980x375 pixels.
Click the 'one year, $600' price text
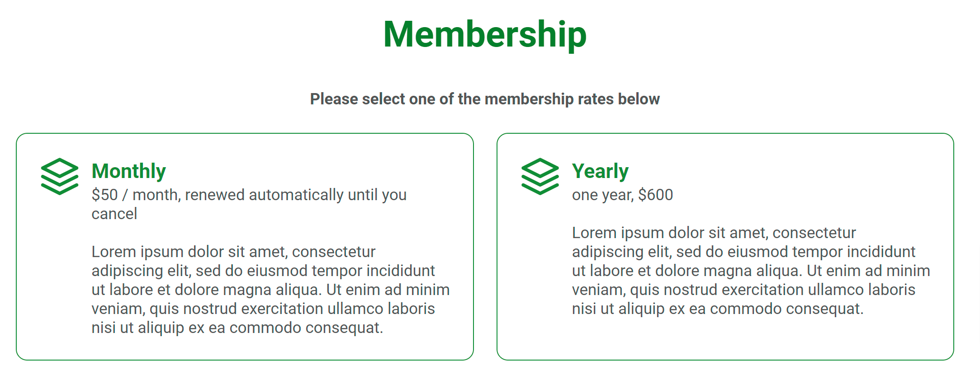click(622, 195)
